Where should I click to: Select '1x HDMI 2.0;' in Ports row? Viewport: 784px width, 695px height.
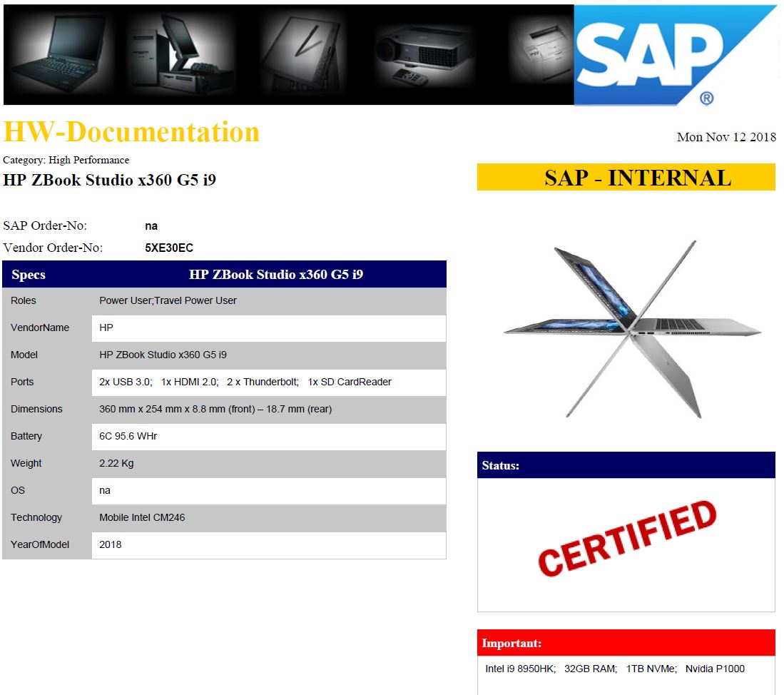pos(190,382)
